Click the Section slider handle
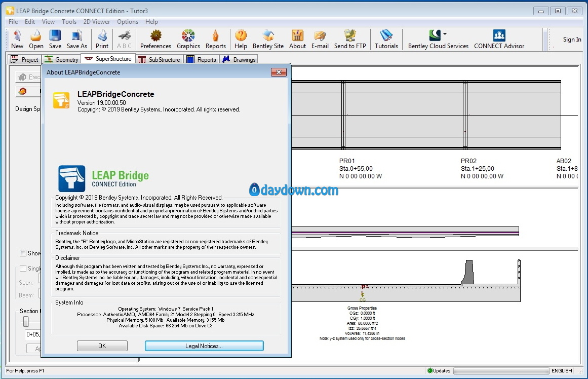588x379 pixels. pos(25,321)
